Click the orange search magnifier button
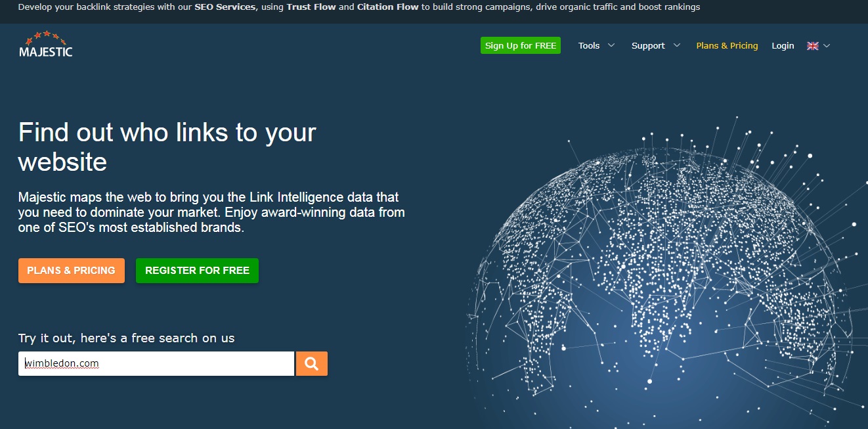The image size is (868, 429). pyautogui.click(x=312, y=363)
